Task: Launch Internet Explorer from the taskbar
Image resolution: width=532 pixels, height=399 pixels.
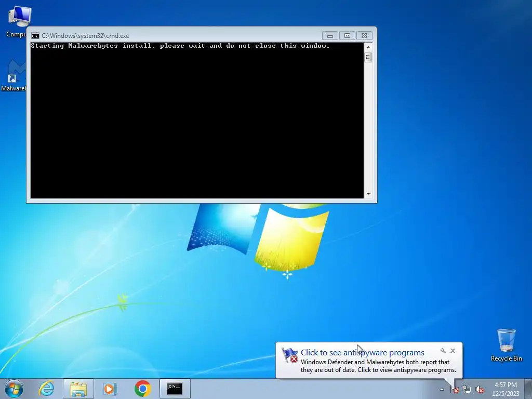Action: pos(46,389)
